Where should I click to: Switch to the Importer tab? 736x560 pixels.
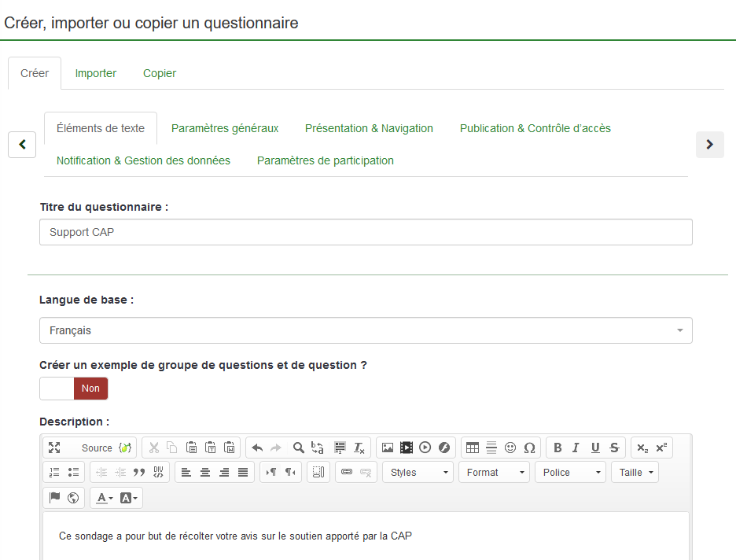point(96,73)
